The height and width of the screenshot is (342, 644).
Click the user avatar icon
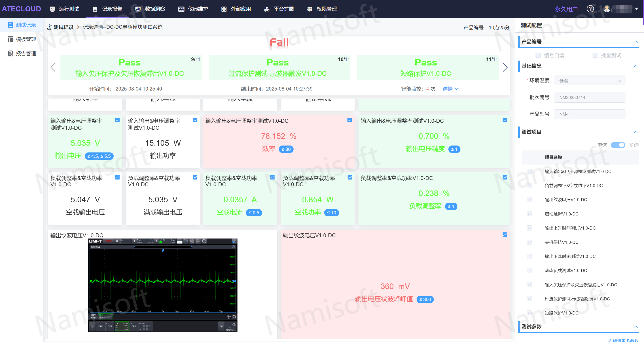[x=607, y=9]
